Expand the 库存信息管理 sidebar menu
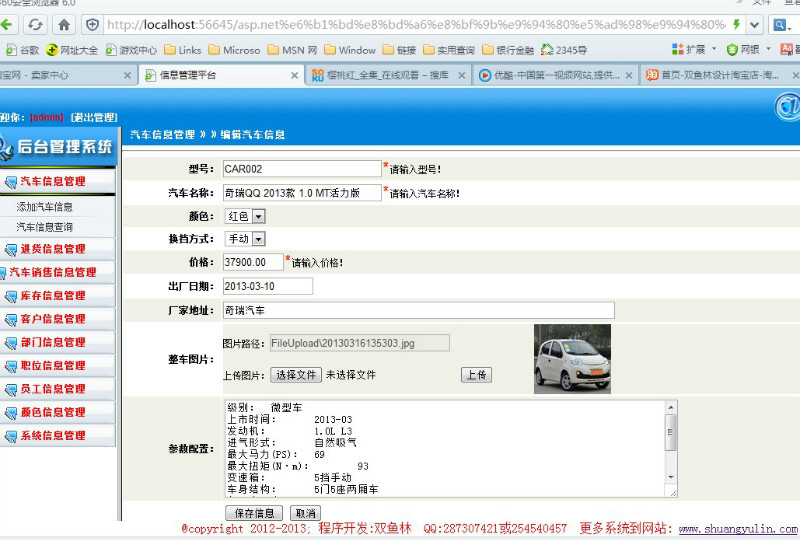 coord(58,296)
